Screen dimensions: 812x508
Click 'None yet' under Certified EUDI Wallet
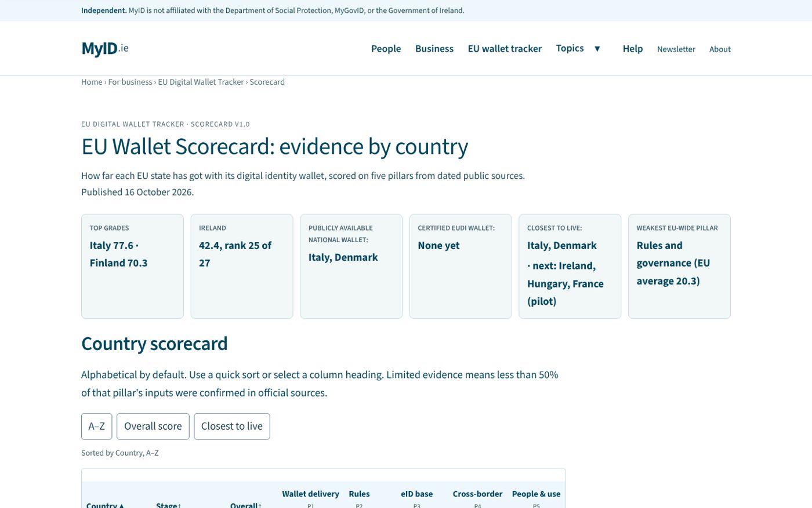coord(438,246)
